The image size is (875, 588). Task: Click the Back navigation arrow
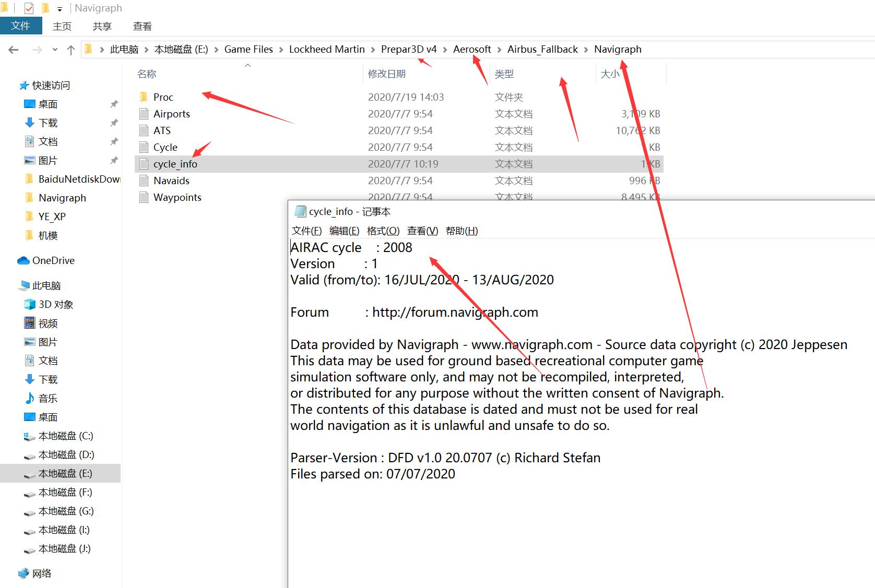tap(14, 50)
